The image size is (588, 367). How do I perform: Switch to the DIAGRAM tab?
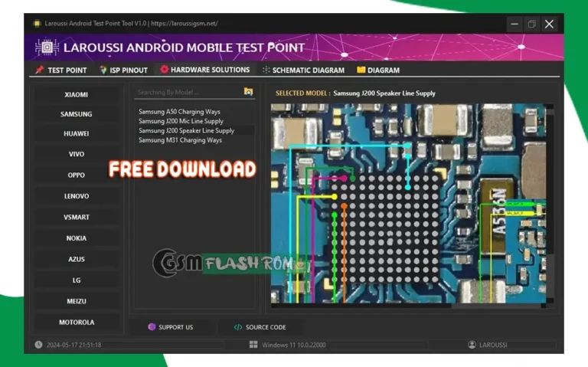378,70
